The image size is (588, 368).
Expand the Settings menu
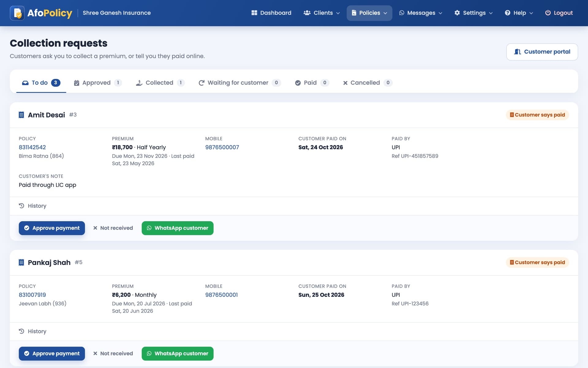coord(473,13)
